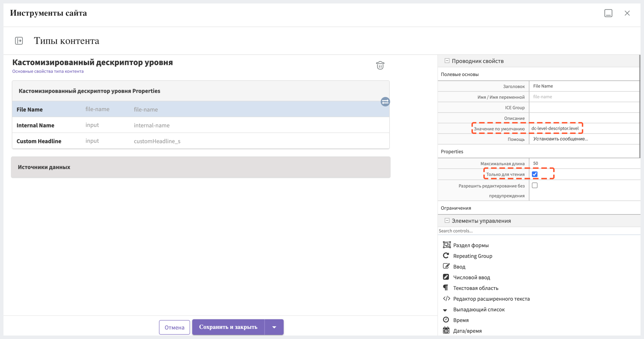Select the Редактор расширенного текста control icon
The image size is (644, 339).
coord(447,299)
